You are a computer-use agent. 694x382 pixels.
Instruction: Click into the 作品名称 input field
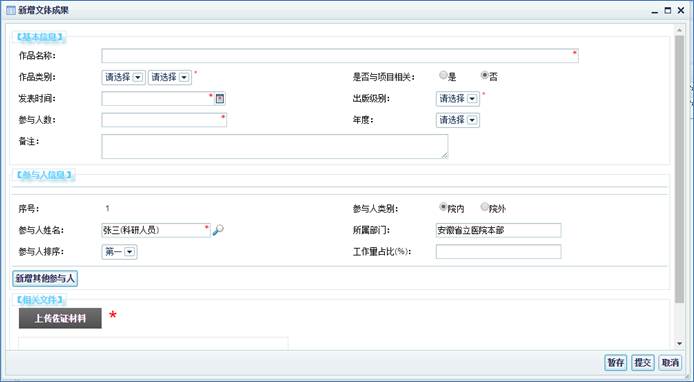point(340,56)
